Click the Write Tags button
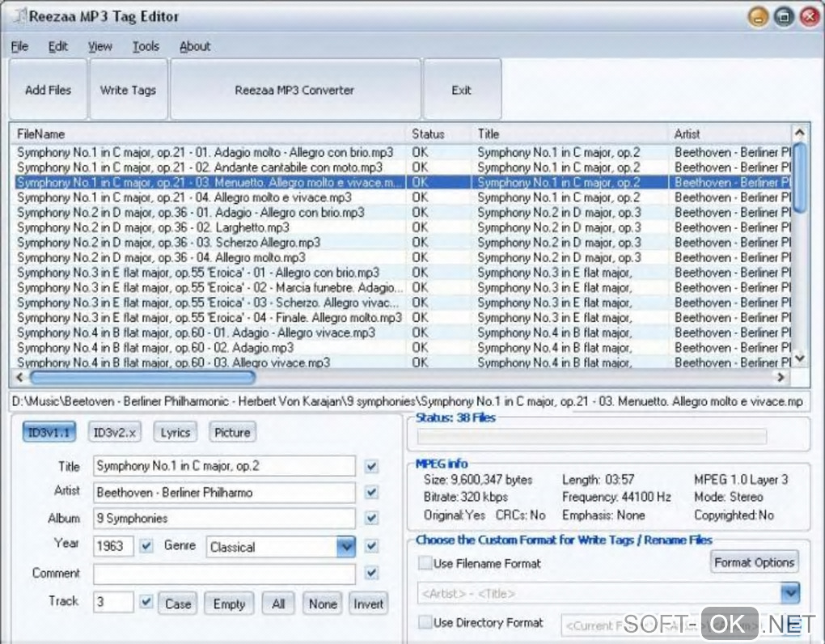825x644 pixels. 129,90
